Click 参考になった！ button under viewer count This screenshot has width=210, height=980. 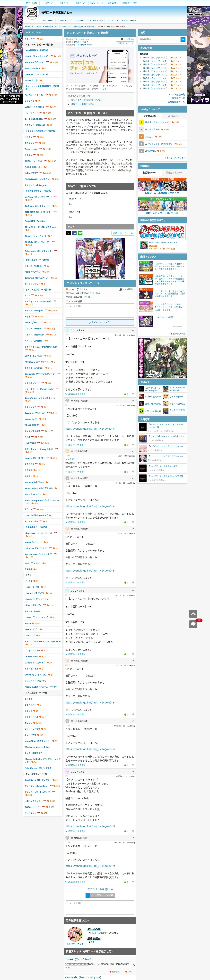(125, 43)
